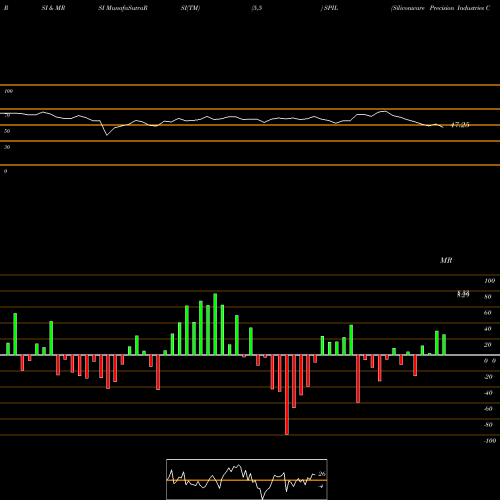The image size is (500, 500).
Task: Click the tallest red MR histogram bar
Action: tap(287, 395)
